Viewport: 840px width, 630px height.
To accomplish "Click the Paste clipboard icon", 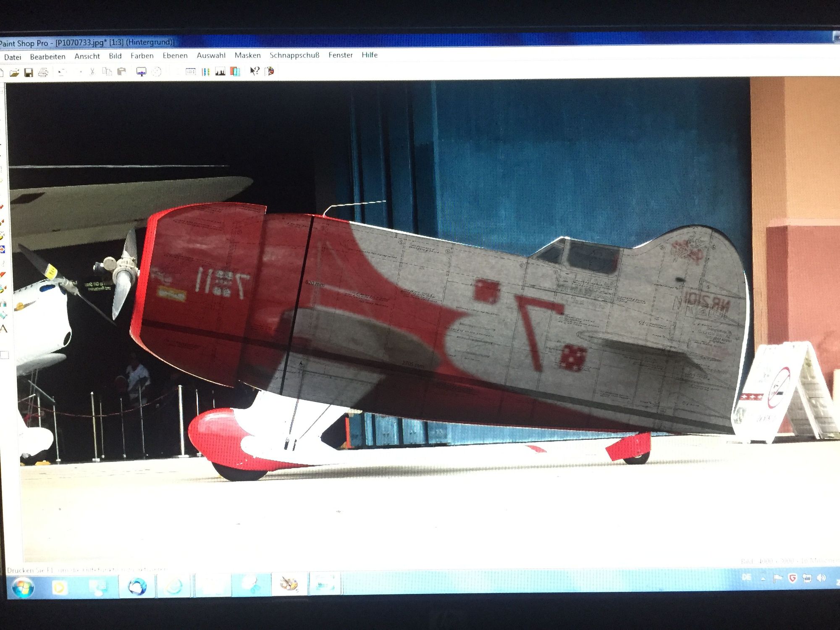I will tap(122, 72).
